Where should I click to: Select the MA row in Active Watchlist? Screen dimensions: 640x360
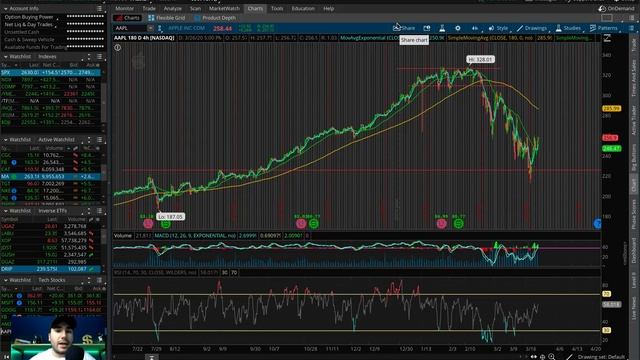[x=51, y=177]
